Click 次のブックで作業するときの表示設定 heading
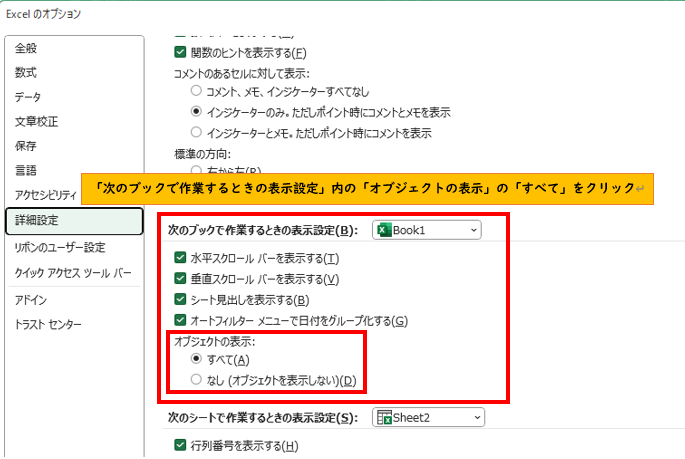The image size is (685, 459). 263,230
